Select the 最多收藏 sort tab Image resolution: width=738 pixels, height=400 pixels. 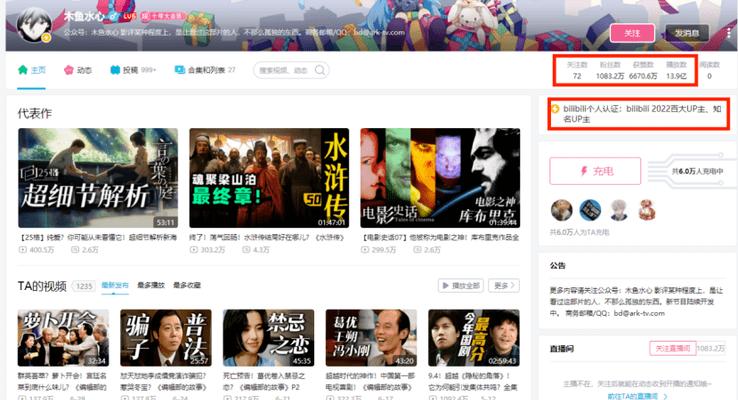click(x=187, y=285)
